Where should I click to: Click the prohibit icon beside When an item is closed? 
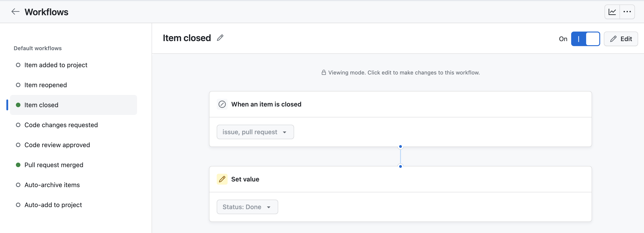coord(222,104)
